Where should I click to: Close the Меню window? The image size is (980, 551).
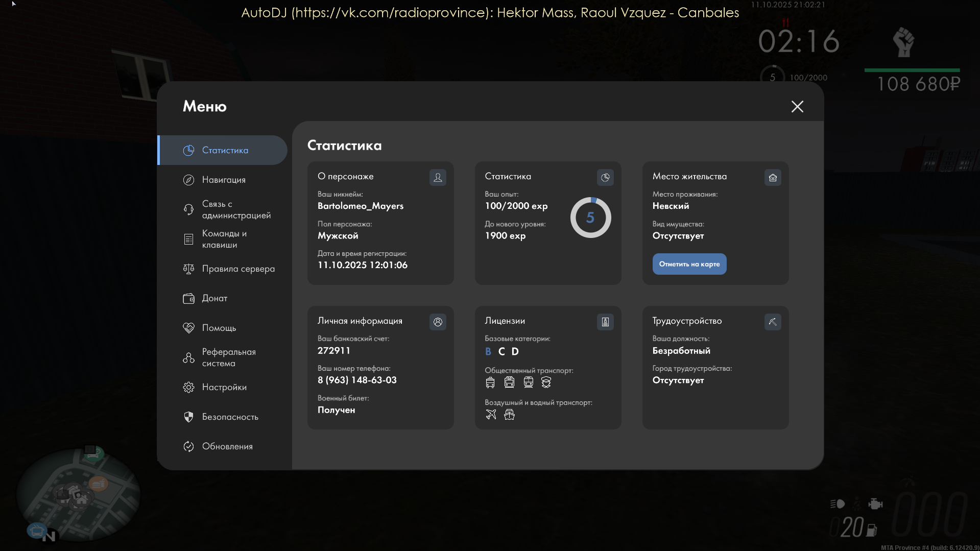[x=797, y=106]
